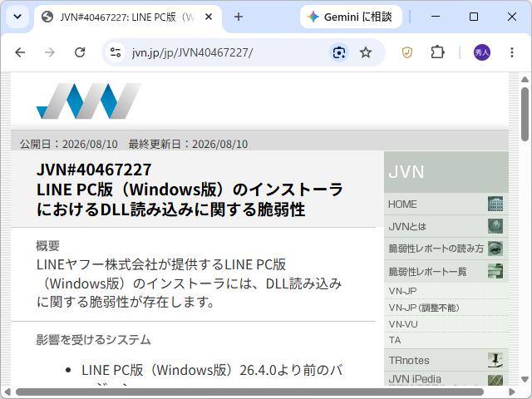Open 脆弱性レポート一覧 sidebar item
532x399 pixels.
tap(446, 271)
